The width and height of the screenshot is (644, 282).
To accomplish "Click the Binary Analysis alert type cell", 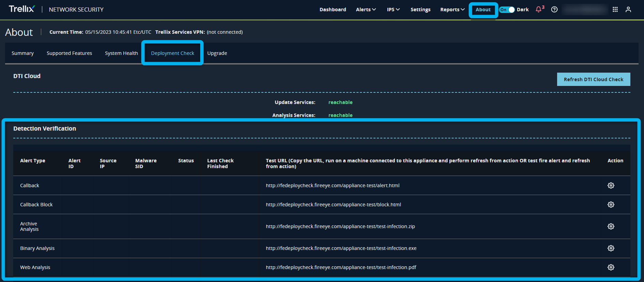I will pos(37,248).
